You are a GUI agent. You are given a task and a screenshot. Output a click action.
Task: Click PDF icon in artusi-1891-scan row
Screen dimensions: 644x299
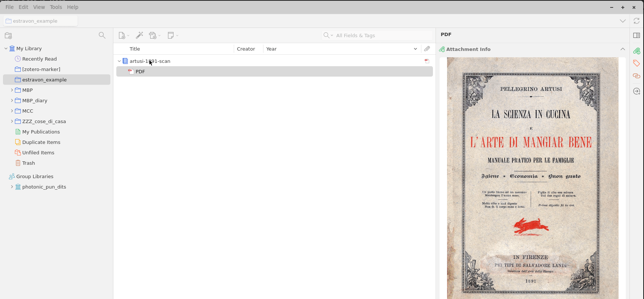pyautogui.click(x=427, y=61)
